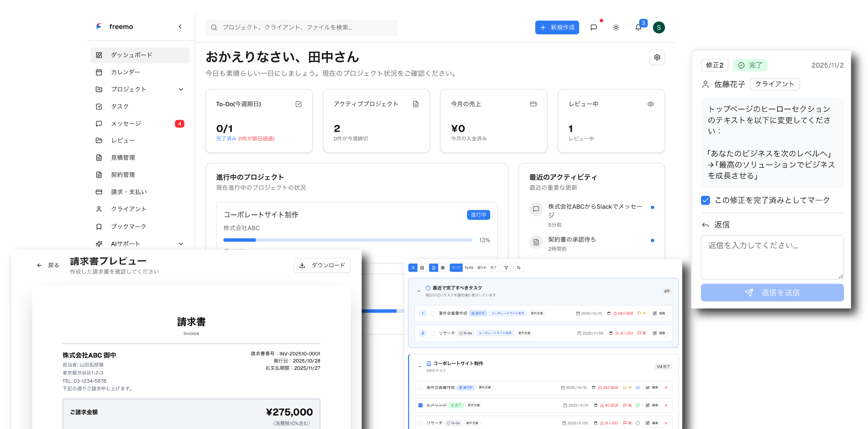Group tasks by project building icon
The height and width of the screenshot is (429, 868).
pos(434,268)
